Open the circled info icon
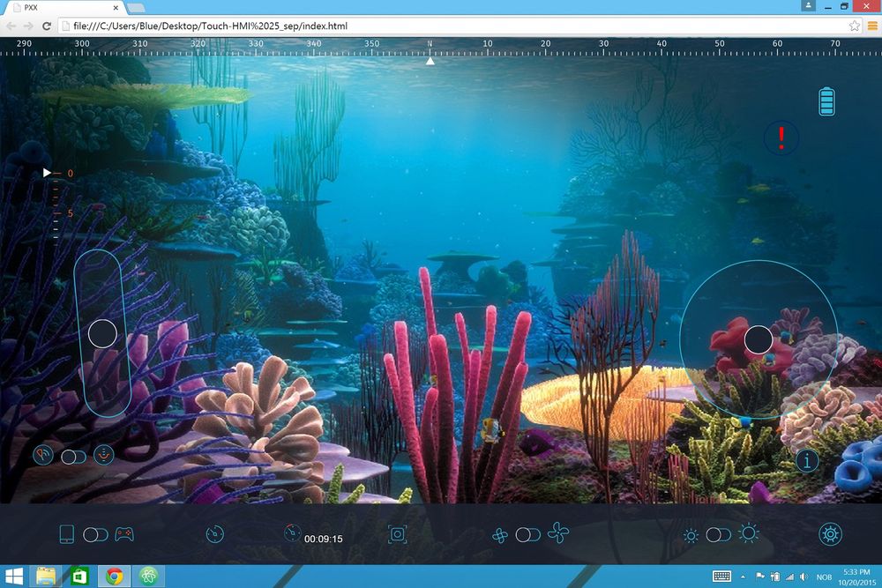 [807, 459]
